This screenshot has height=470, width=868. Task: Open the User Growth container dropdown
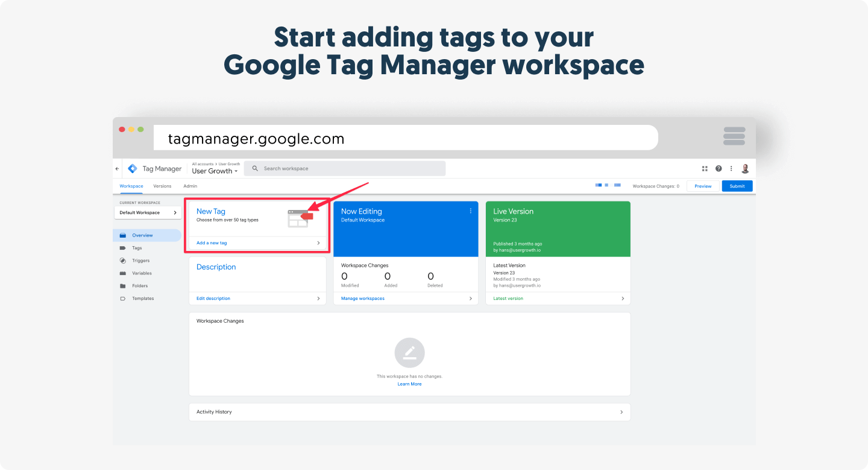pos(215,171)
